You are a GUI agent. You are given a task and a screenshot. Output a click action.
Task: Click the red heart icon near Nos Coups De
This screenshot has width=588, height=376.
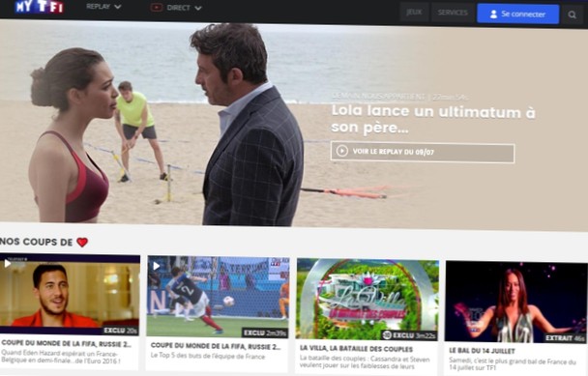click(82, 243)
